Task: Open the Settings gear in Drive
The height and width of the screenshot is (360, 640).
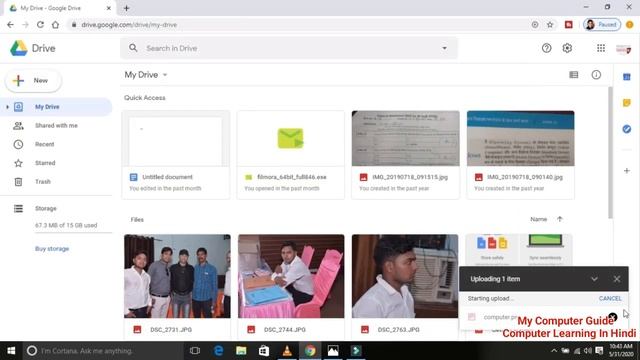Action: tap(567, 48)
